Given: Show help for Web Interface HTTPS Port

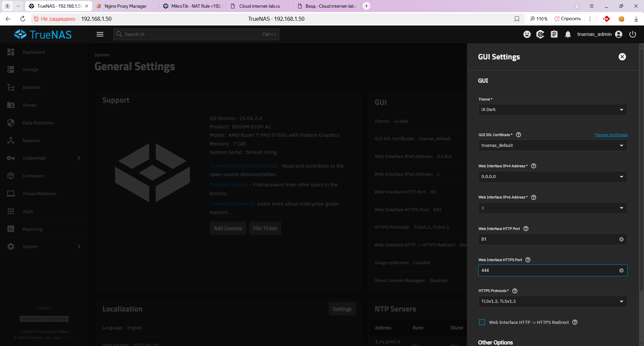Looking at the screenshot, I should [x=528, y=260].
